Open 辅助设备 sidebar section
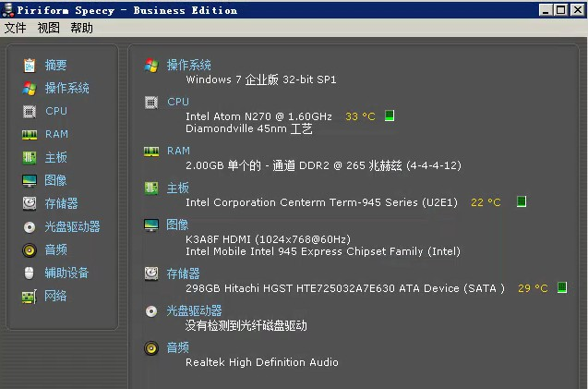This screenshot has height=389, width=588. [66, 273]
